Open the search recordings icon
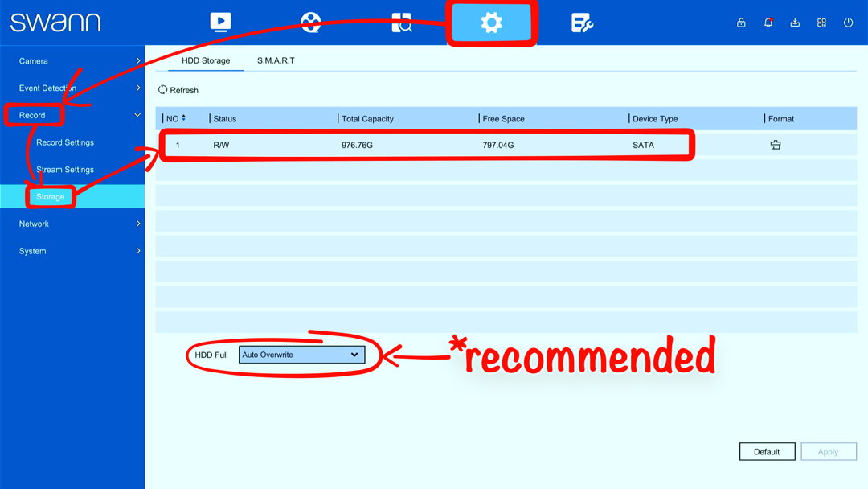868x489 pixels. tap(401, 23)
